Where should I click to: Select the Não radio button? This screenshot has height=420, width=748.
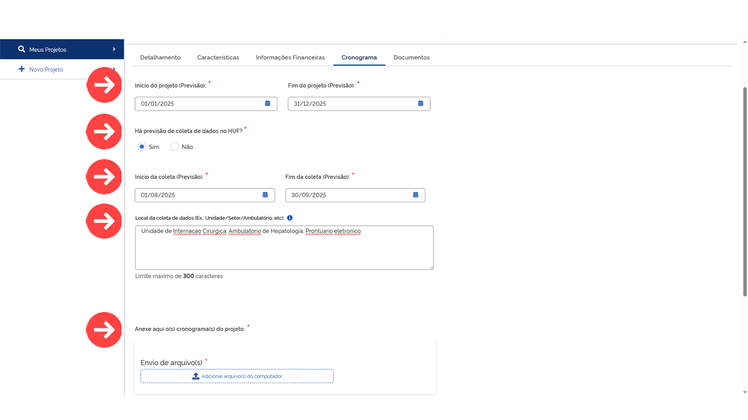click(175, 147)
